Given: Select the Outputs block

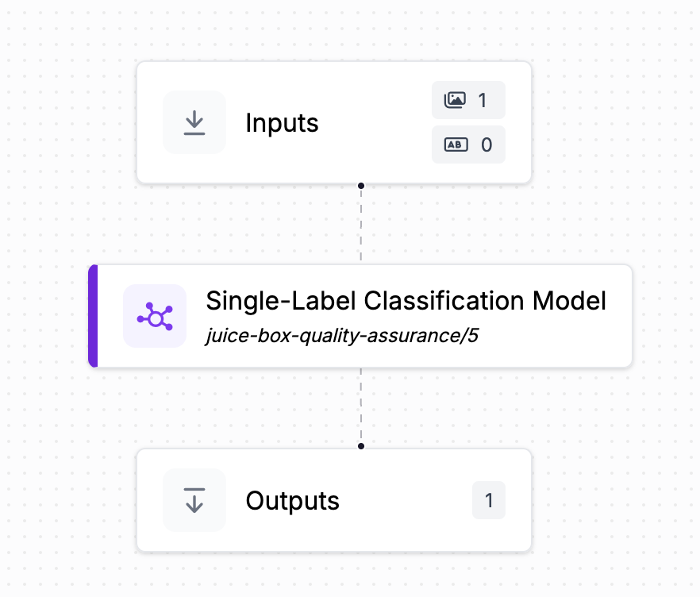Looking at the screenshot, I should click(334, 500).
